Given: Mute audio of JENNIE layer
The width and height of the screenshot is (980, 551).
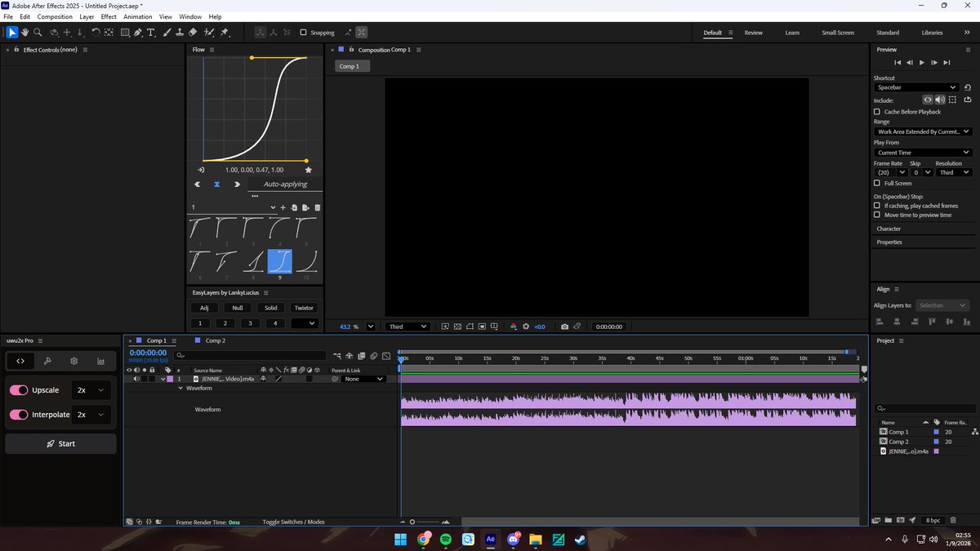Looking at the screenshot, I should click(136, 379).
